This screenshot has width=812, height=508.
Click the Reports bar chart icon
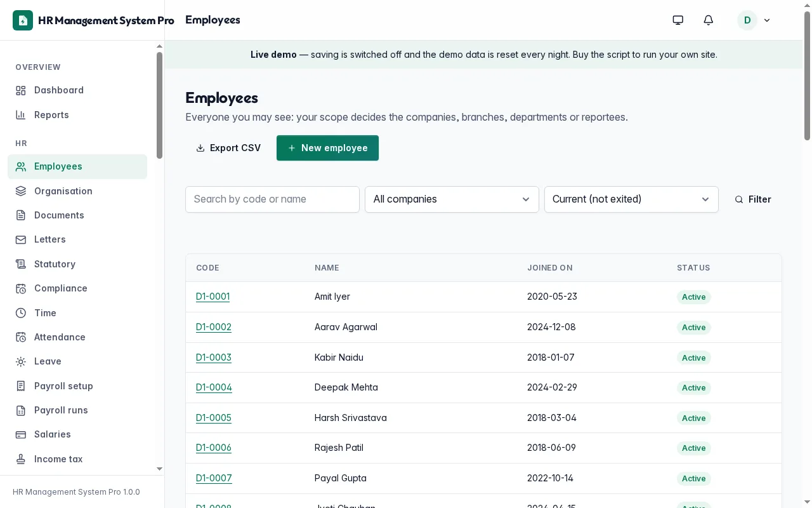(x=21, y=115)
